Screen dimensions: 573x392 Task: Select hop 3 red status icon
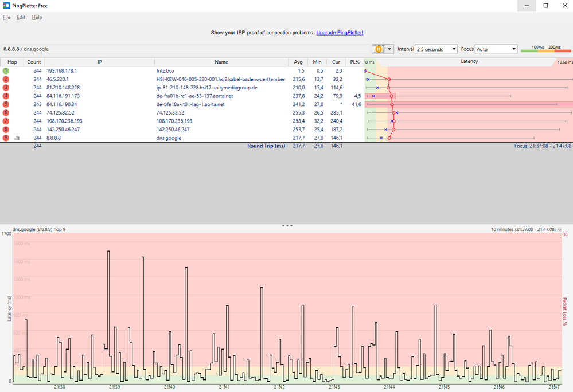click(x=6, y=88)
